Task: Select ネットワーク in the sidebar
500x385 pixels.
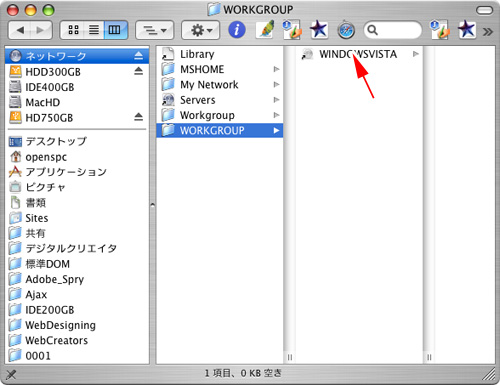Action: pos(77,56)
